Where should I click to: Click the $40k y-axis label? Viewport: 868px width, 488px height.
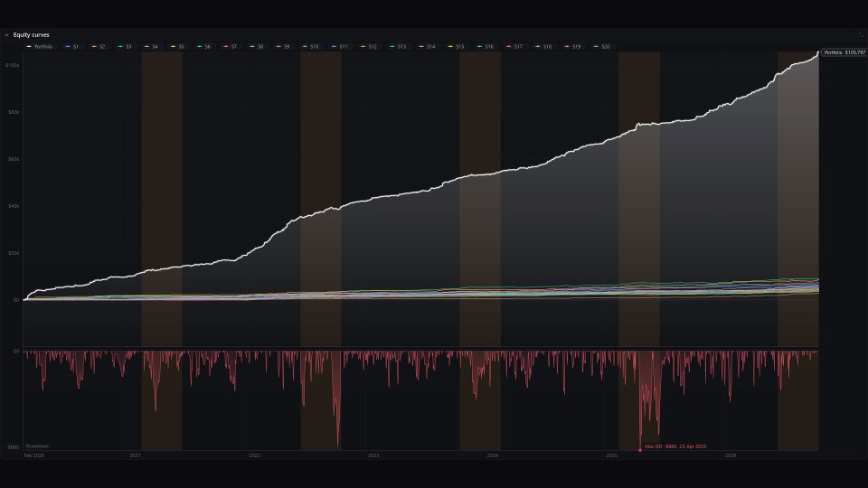pyautogui.click(x=14, y=206)
